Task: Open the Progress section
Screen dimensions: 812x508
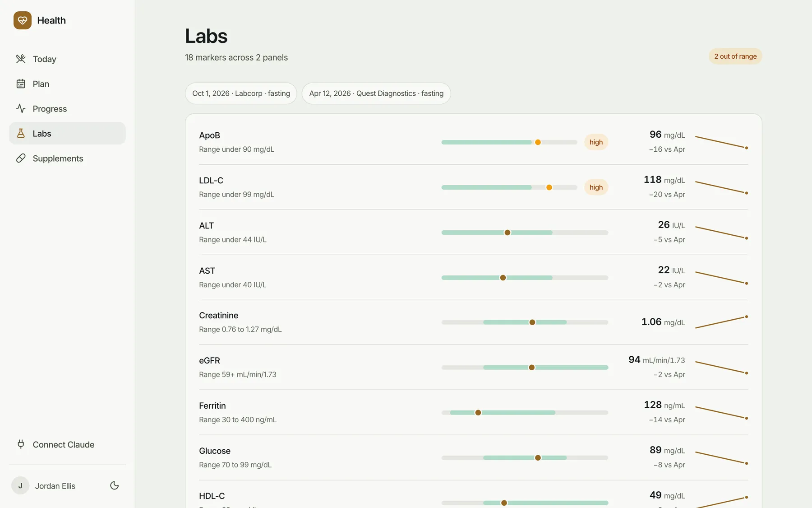Action: click(x=67, y=108)
